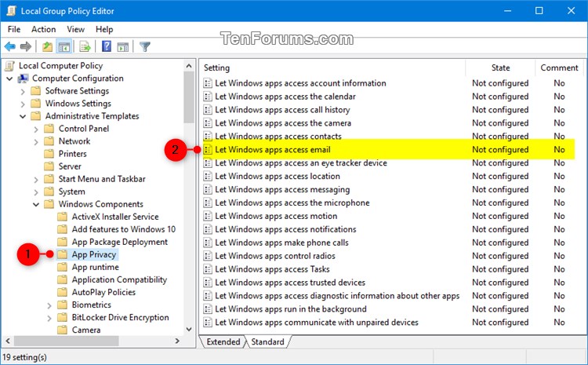Image resolution: width=588 pixels, height=365 pixels.
Task: Select the App runtime tree folder
Action: (x=95, y=268)
